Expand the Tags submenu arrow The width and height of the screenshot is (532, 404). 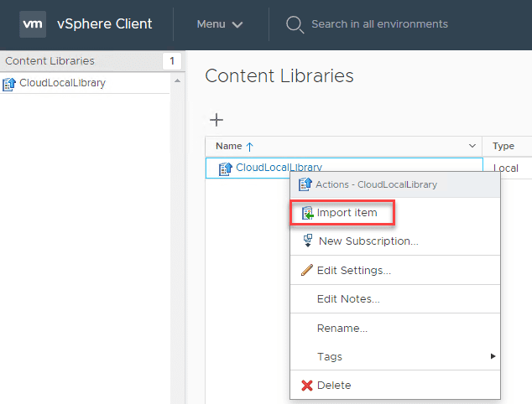(x=493, y=357)
